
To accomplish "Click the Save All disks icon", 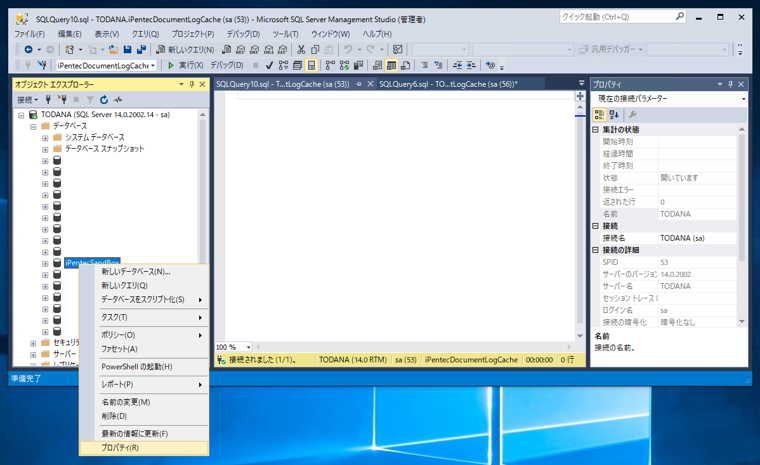I will tap(141, 49).
